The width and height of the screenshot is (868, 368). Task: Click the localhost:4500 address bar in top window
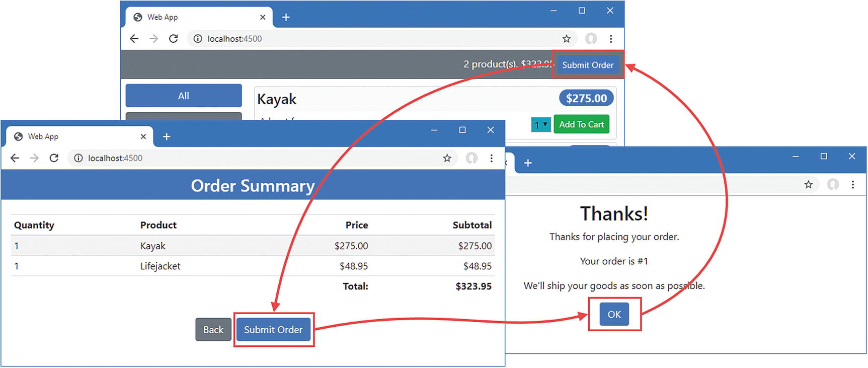click(352, 39)
